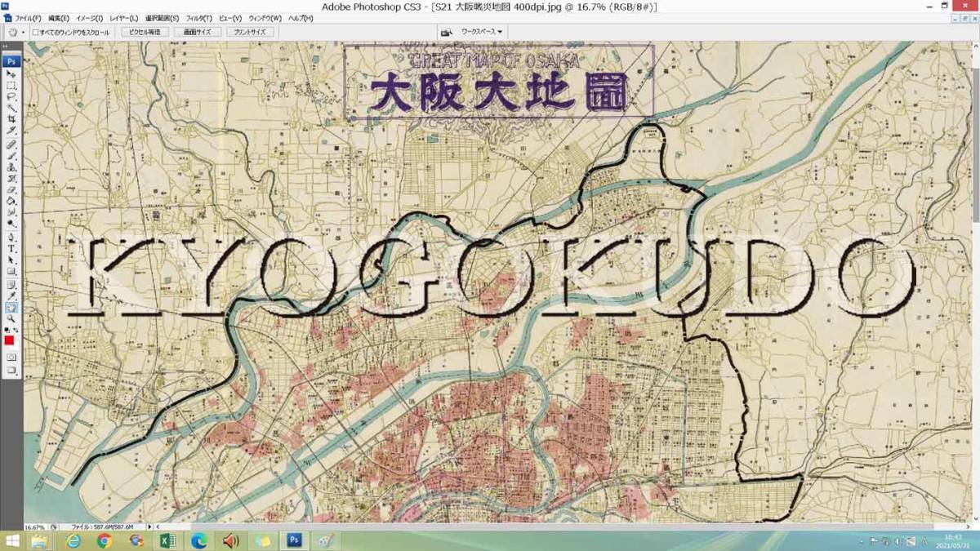Screen dimensions: 980x551
Task: Click the Photoshop taskbar icon
Action: pos(294,541)
